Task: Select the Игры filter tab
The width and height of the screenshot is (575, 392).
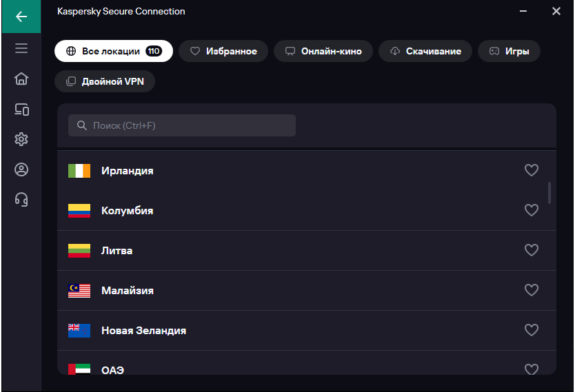Action: [x=509, y=51]
